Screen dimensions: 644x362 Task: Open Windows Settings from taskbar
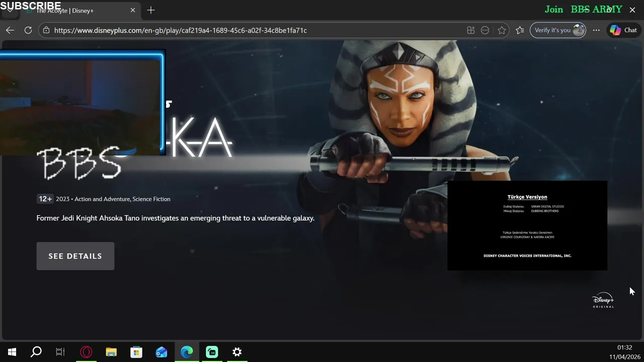pyautogui.click(x=237, y=352)
